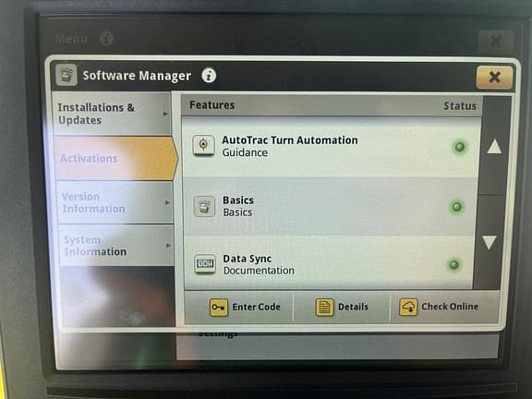Click the scroll up arrow in features list
532x399 pixels.
494,146
